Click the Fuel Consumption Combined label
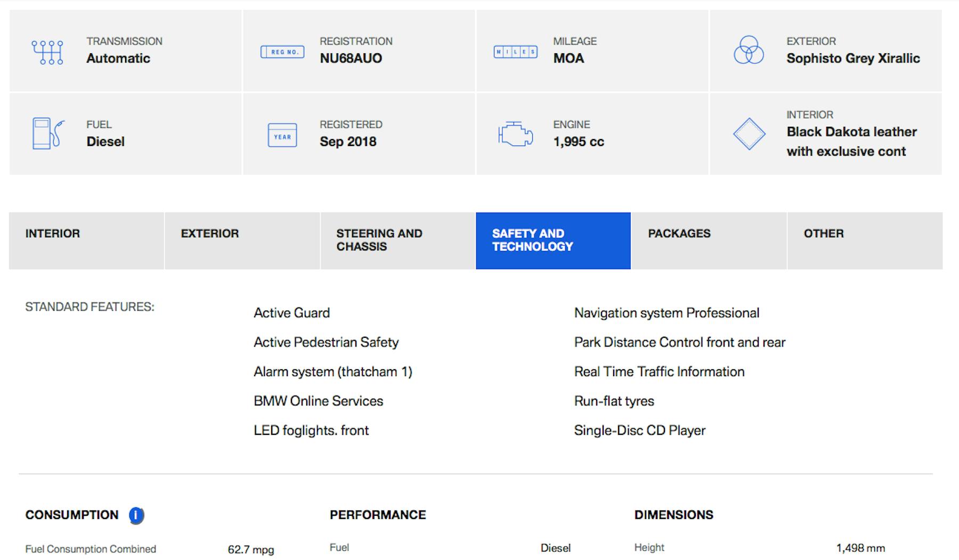 click(x=91, y=549)
